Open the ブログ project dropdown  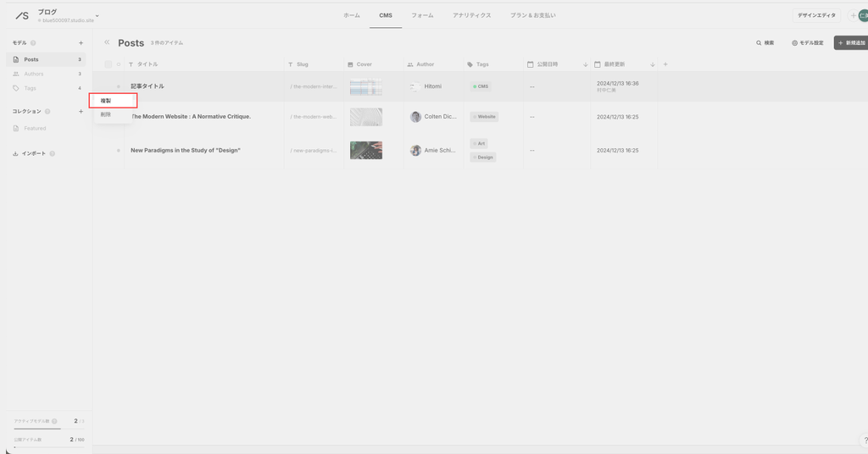[x=97, y=16]
